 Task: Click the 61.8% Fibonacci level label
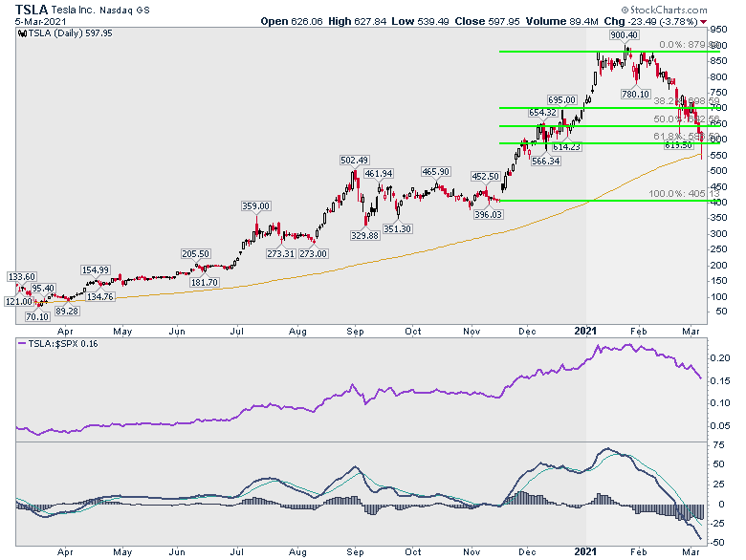tap(687, 137)
